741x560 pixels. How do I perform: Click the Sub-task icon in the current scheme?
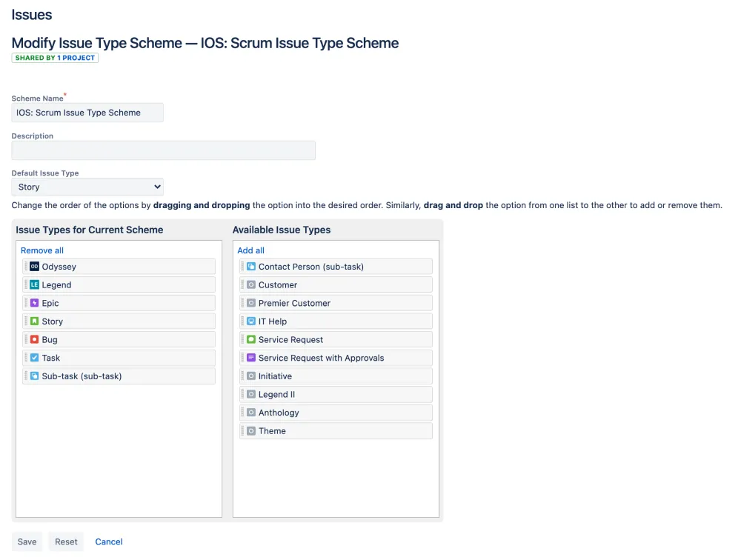tap(35, 376)
